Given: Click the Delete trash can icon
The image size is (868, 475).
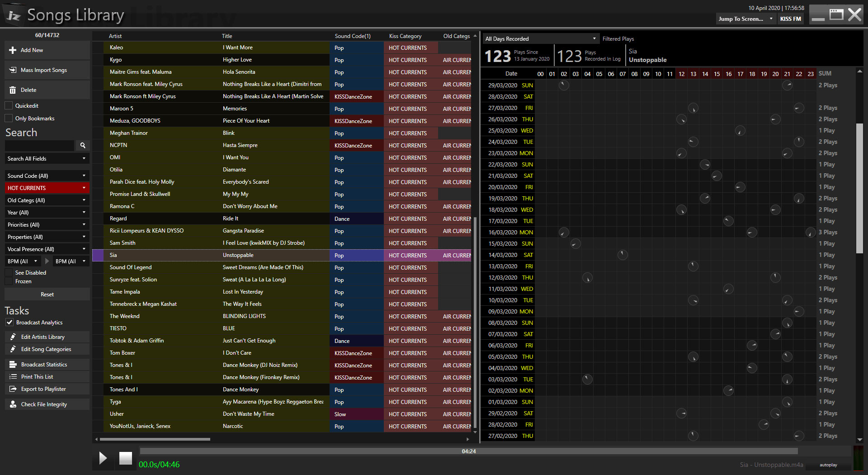Looking at the screenshot, I should coord(13,90).
